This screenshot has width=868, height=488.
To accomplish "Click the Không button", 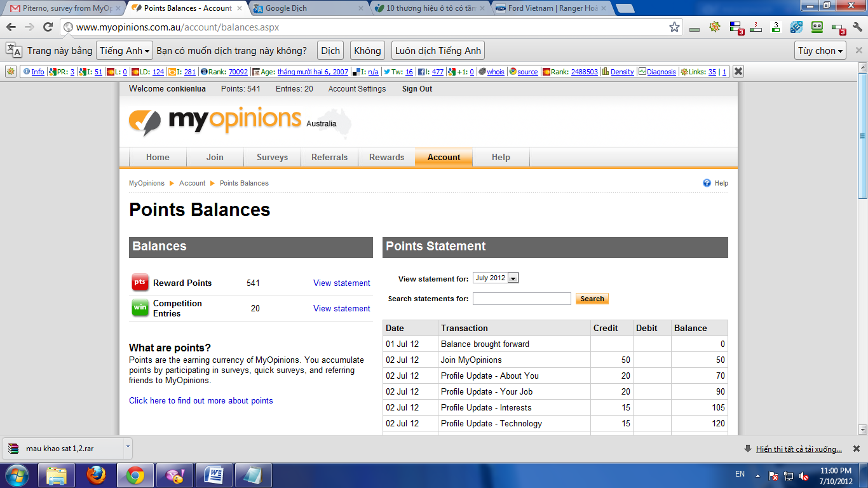I will (367, 51).
